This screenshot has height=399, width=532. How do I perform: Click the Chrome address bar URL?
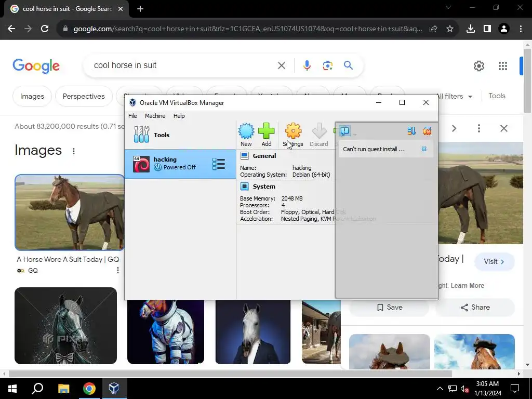[x=248, y=29]
